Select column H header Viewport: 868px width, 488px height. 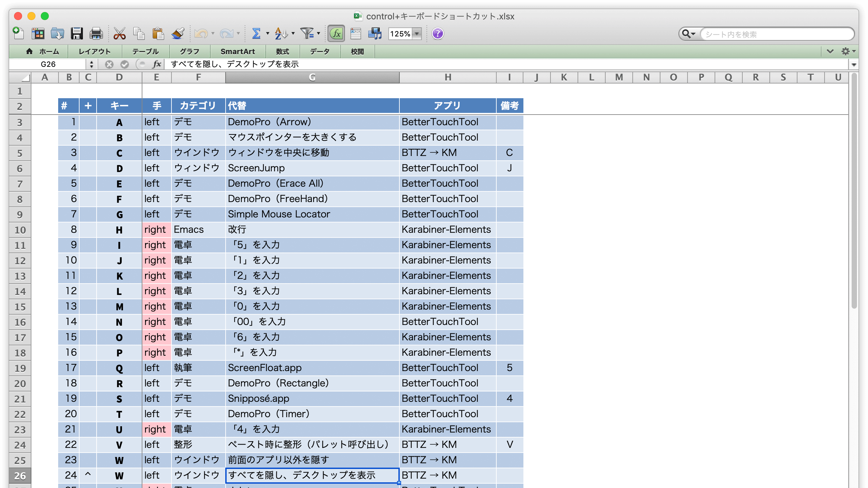[448, 77]
